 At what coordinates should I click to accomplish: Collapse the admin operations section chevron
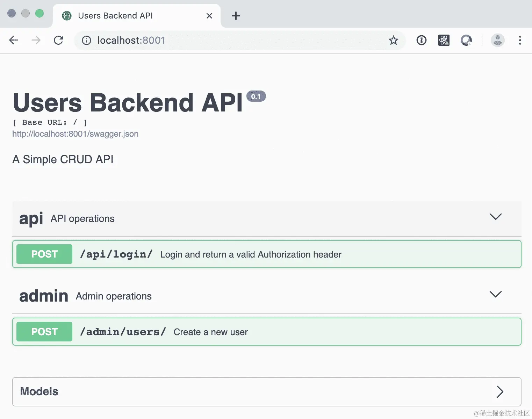pyautogui.click(x=495, y=295)
